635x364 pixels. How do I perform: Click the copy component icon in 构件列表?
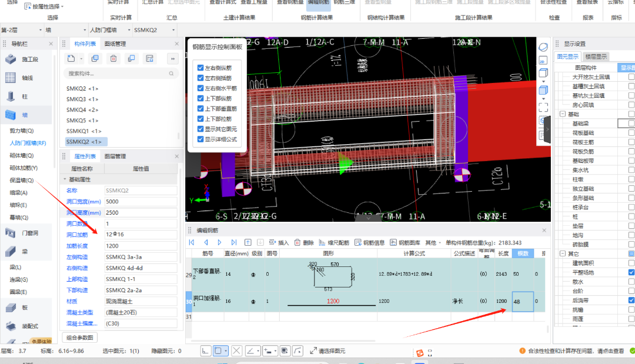point(95,59)
